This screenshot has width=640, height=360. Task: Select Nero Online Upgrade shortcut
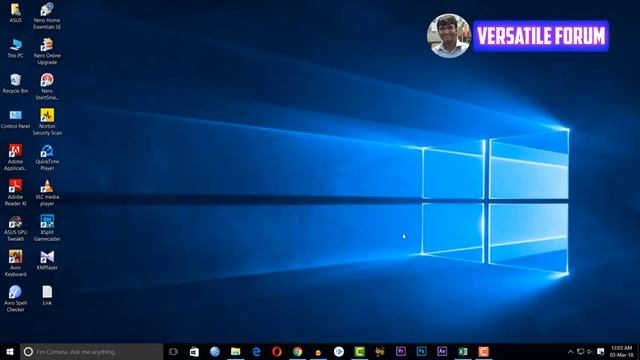pyautogui.click(x=47, y=51)
